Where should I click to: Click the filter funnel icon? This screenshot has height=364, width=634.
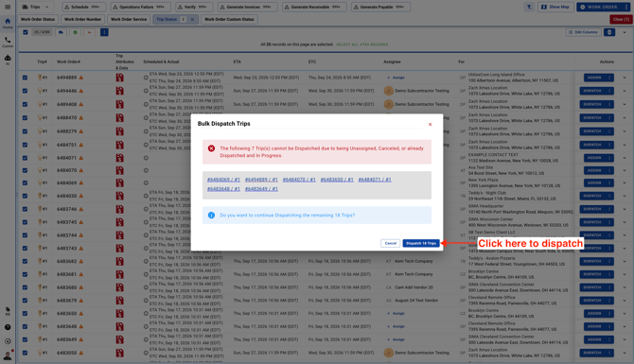[529, 7]
